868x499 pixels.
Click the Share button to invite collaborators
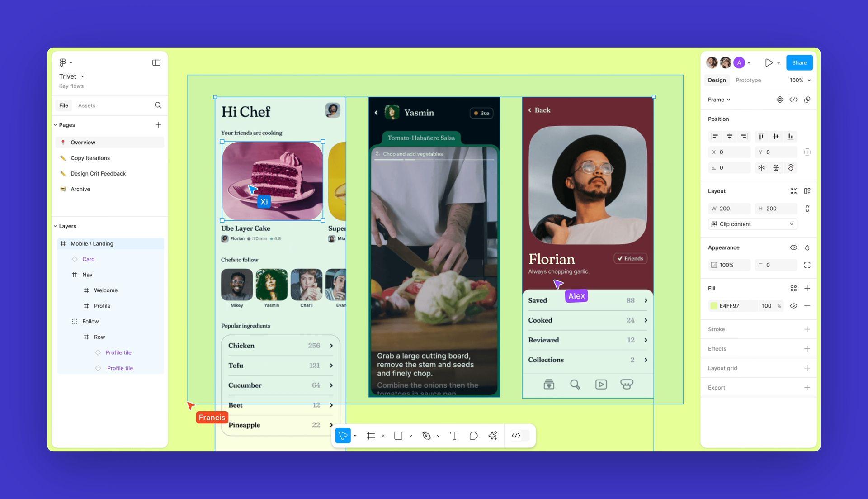pyautogui.click(x=799, y=62)
